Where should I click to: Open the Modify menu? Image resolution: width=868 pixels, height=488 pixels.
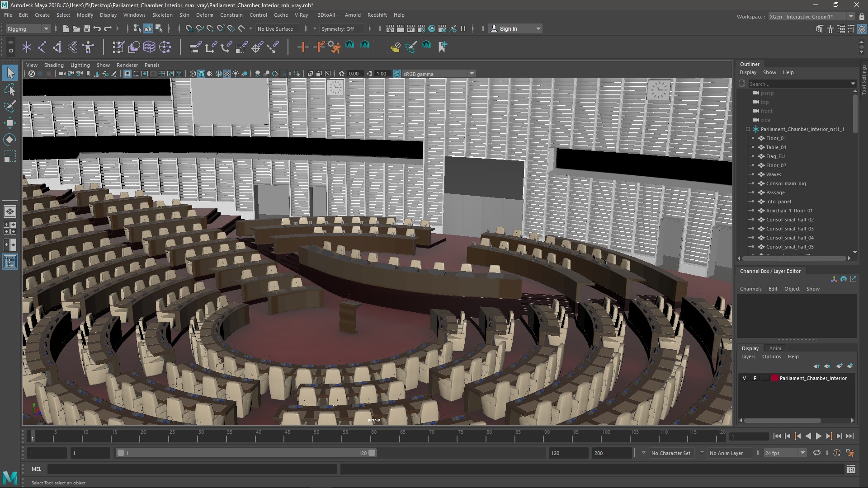pos(85,15)
